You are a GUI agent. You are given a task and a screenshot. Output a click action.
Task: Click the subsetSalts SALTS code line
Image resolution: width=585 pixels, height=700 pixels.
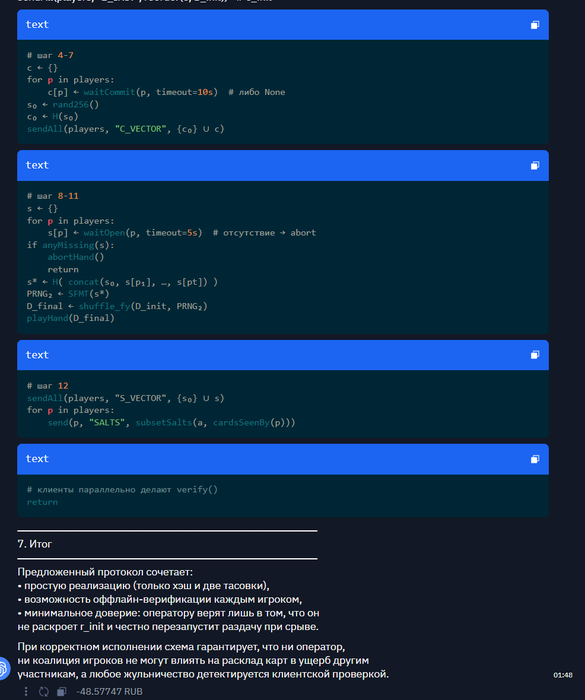pyautogui.click(x=171, y=423)
